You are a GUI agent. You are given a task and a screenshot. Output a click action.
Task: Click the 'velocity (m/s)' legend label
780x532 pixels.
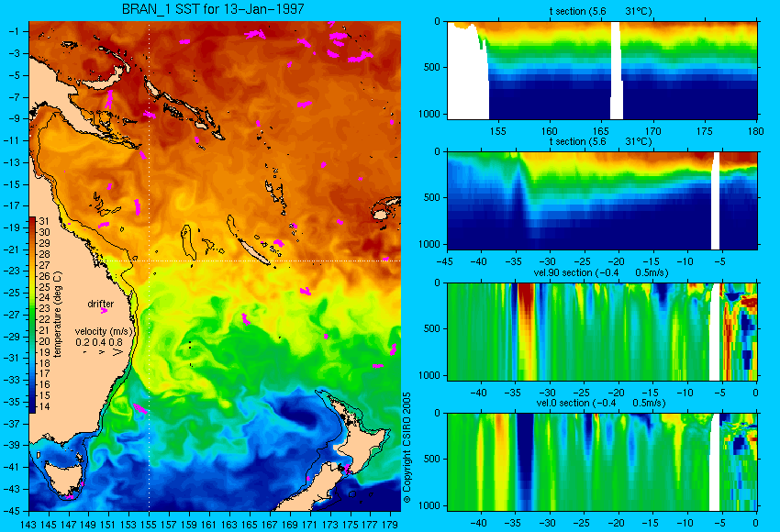tap(104, 331)
